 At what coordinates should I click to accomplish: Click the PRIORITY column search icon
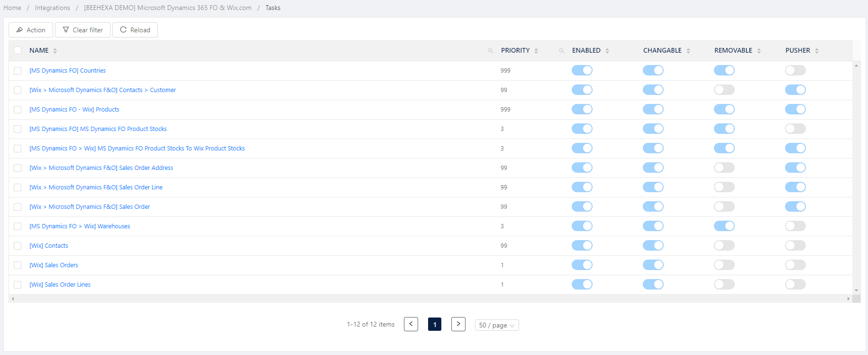(561, 51)
